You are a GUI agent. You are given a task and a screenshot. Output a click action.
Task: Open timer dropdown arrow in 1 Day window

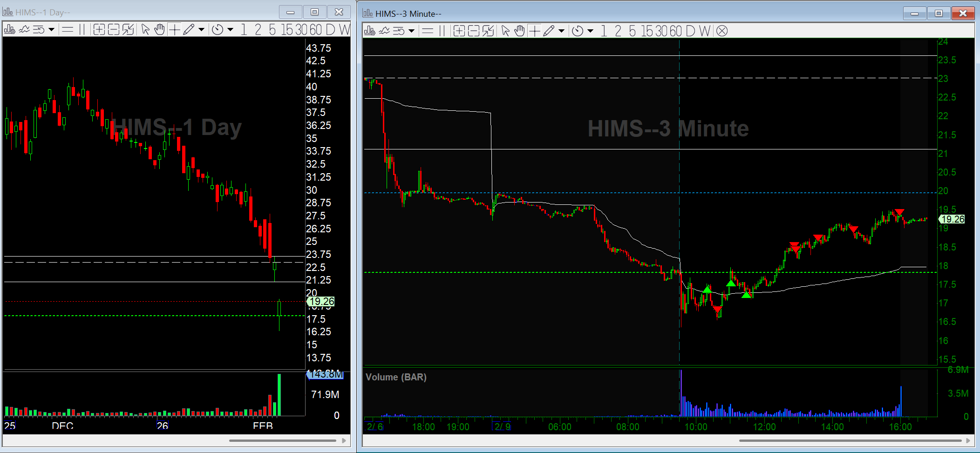coord(230,30)
